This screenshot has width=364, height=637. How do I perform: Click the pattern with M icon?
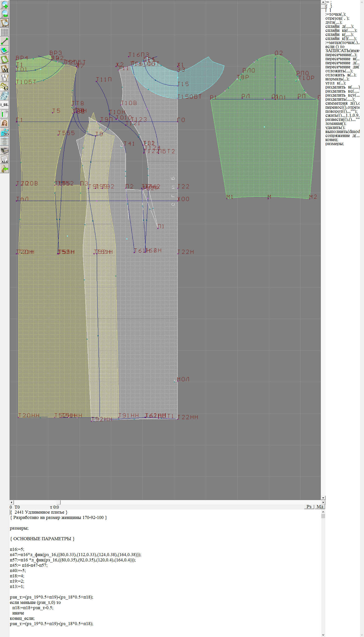5,69
